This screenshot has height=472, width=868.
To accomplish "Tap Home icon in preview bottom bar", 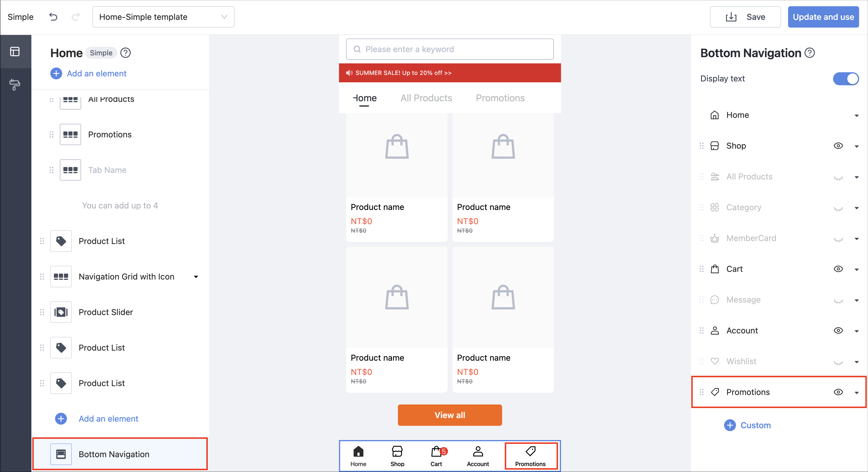I will (358, 451).
